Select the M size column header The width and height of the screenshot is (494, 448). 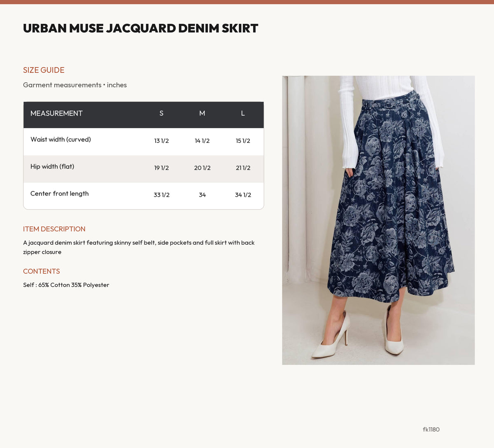click(x=202, y=113)
